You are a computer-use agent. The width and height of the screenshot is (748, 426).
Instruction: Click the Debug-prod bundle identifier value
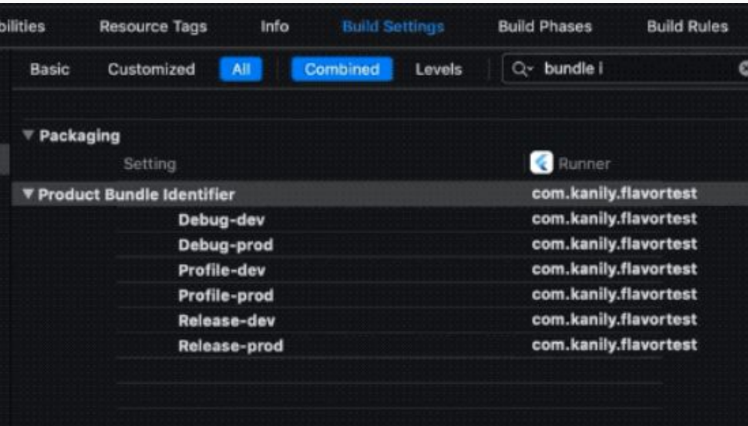tap(614, 244)
